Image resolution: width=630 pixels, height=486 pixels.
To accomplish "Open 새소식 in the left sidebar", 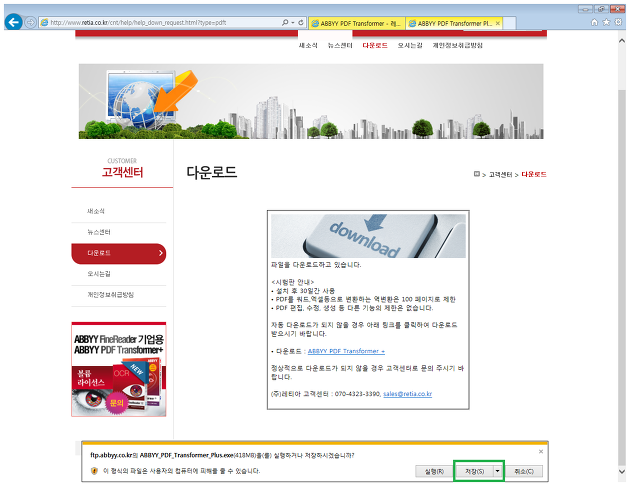I will coord(96,211).
